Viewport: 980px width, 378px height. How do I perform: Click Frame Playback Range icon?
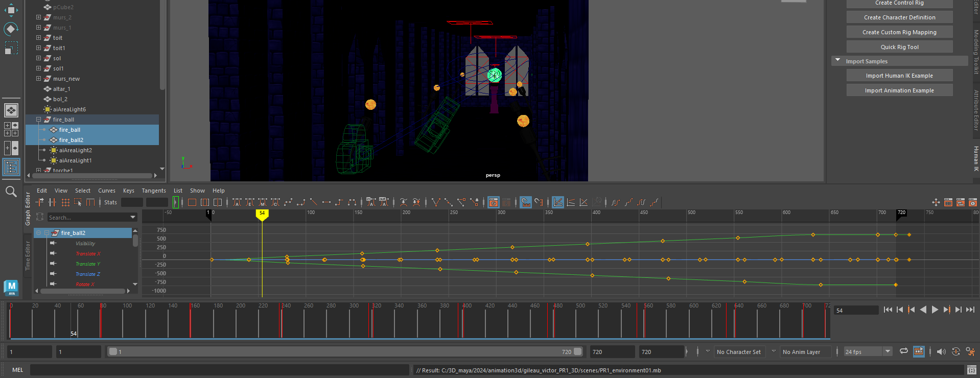(x=204, y=202)
